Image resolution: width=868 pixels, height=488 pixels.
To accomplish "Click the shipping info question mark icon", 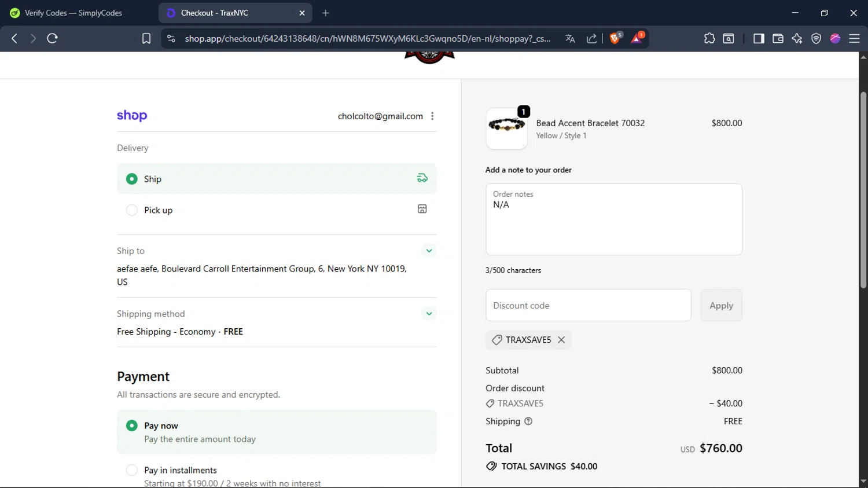I will (x=528, y=421).
